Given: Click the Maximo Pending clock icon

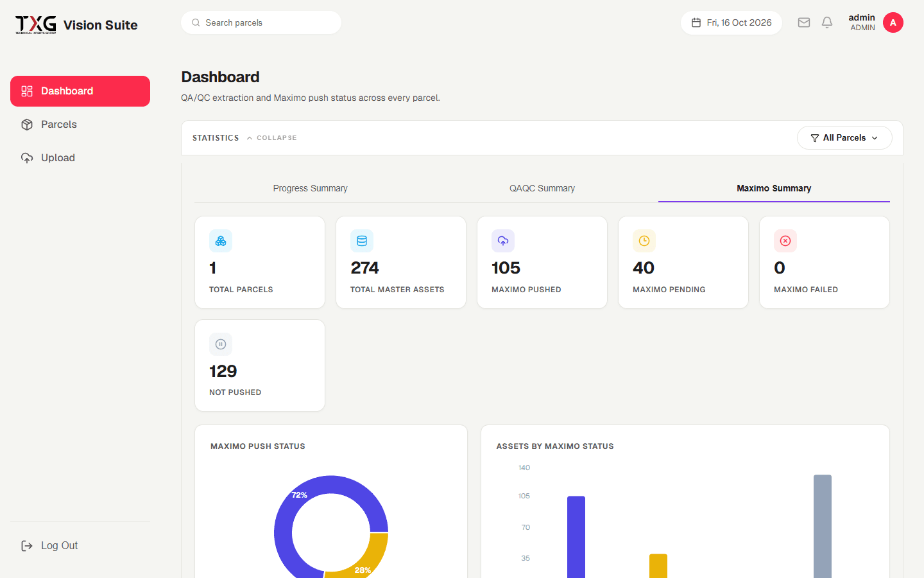Looking at the screenshot, I should point(644,241).
